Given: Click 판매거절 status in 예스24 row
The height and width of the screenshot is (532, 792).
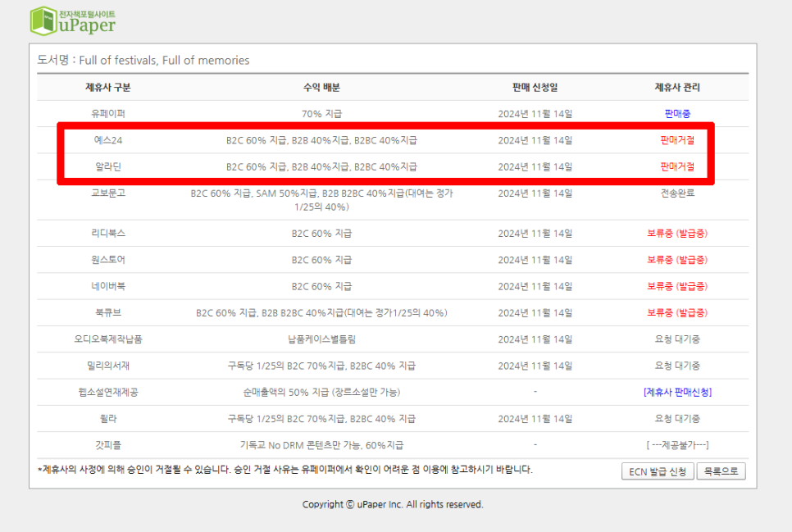Looking at the screenshot, I should point(677,140).
